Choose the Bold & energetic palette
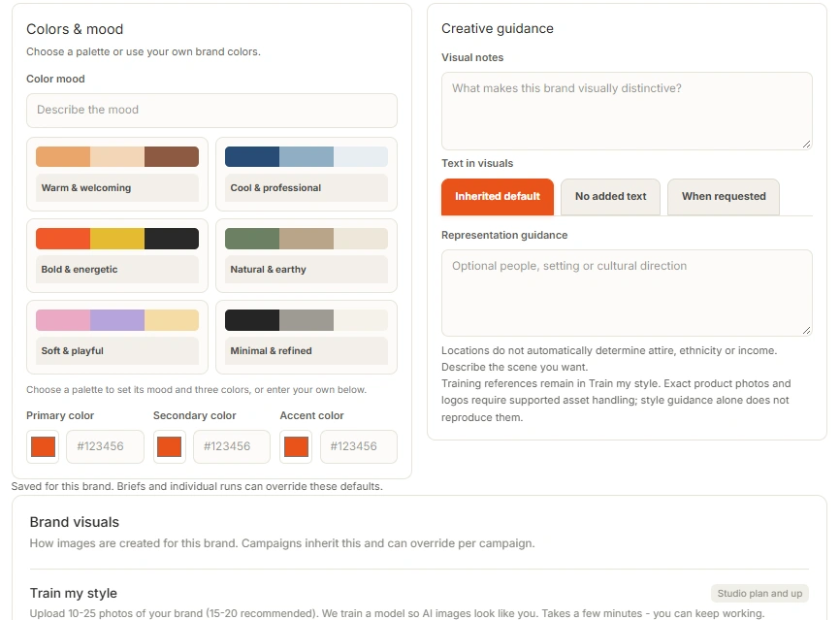This screenshot has height=620, width=840. point(117,255)
